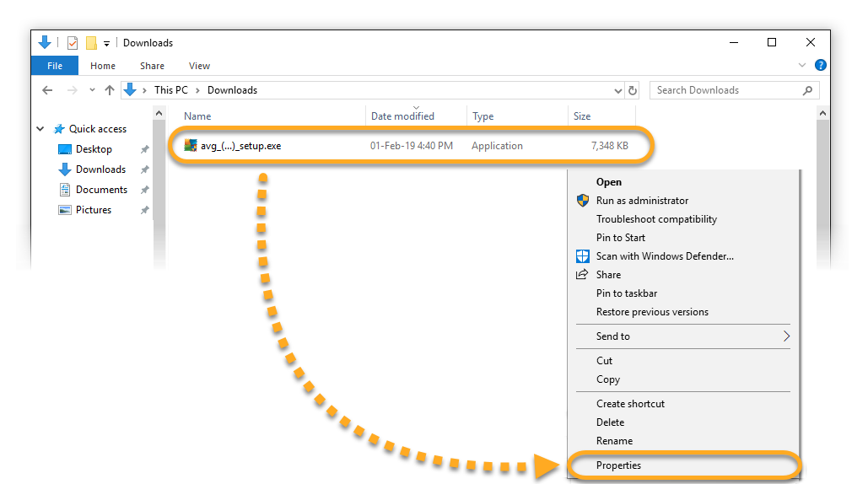This screenshot has height=484, width=868.
Task: Open the File tab
Action: tap(55, 65)
